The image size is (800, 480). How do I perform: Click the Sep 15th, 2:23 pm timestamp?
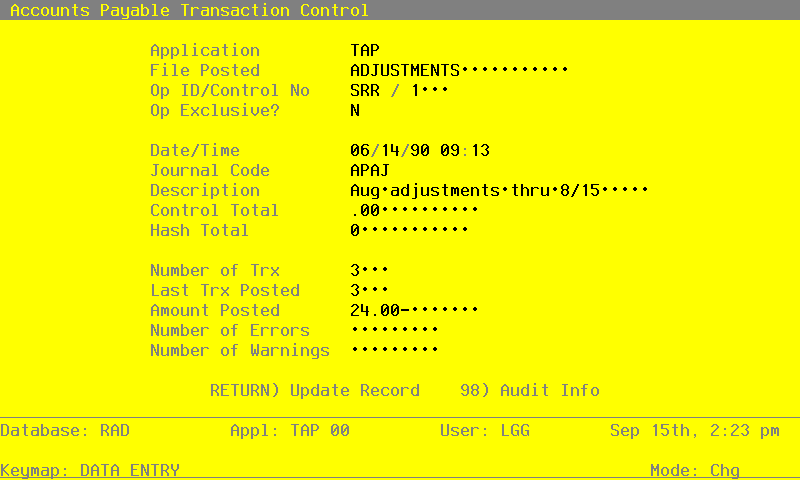pos(695,431)
